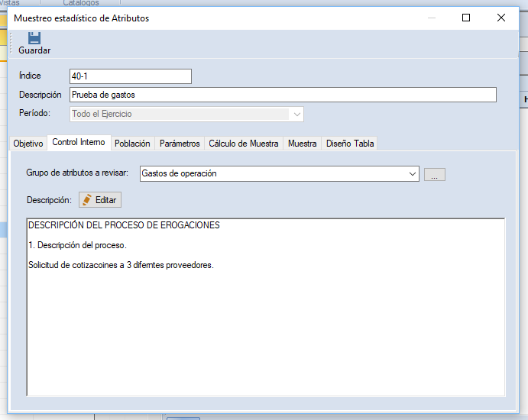This screenshot has width=528, height=420.
Task: Close the Muestreo estadístico de Atributos dialog
Action: coord(500,18)
